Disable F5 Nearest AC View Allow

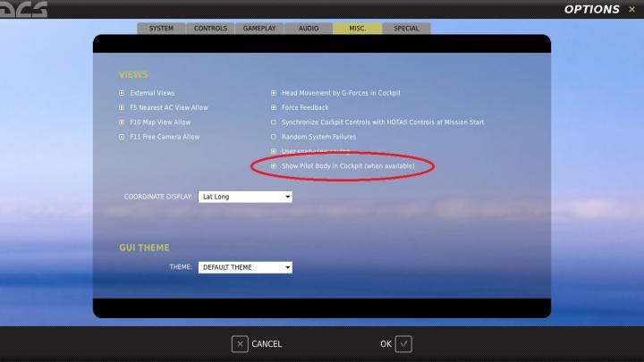pyautogui.click(x=123, y=107)
